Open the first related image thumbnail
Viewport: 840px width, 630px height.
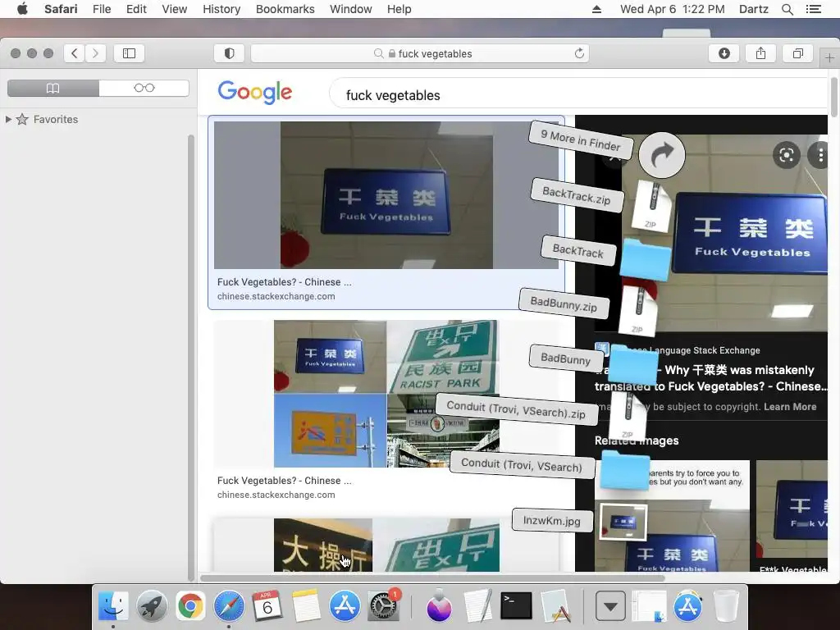(672, 516)
